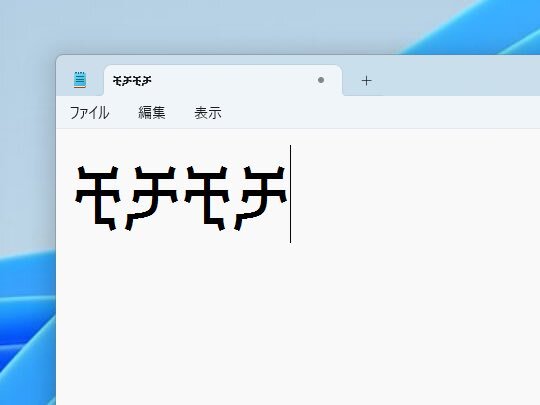
Task: Click the last チ character in the editor
Action: [x=260, y=198]
